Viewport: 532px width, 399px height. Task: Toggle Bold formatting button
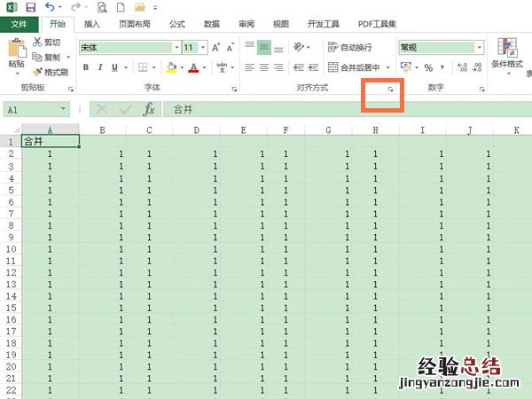click(86, 67)
